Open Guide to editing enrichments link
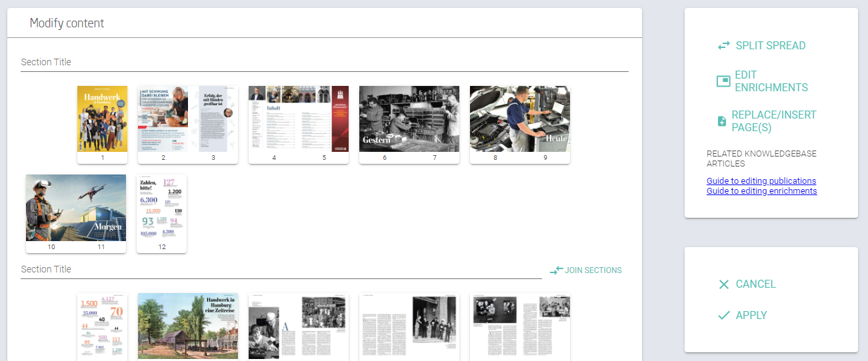 [761, 191]
